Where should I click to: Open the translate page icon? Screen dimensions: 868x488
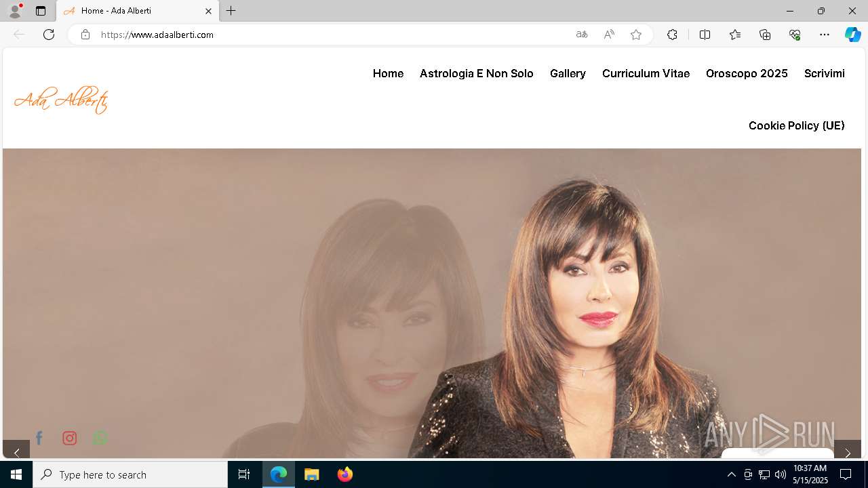click(x=582, y=35)
